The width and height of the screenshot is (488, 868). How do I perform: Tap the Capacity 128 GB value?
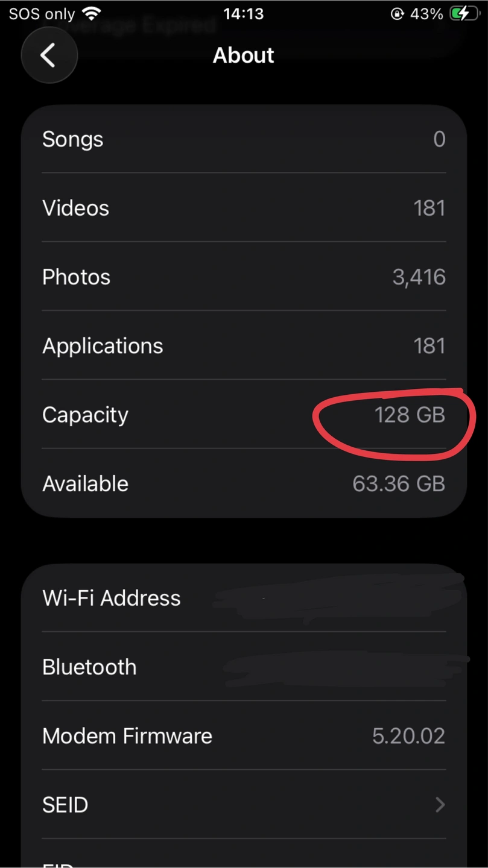point(410,415)
